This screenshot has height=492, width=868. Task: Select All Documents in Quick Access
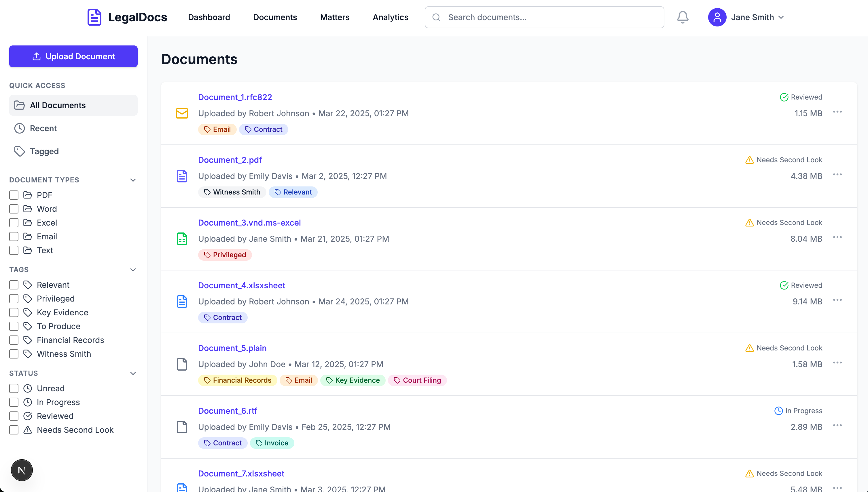[73, 105]
